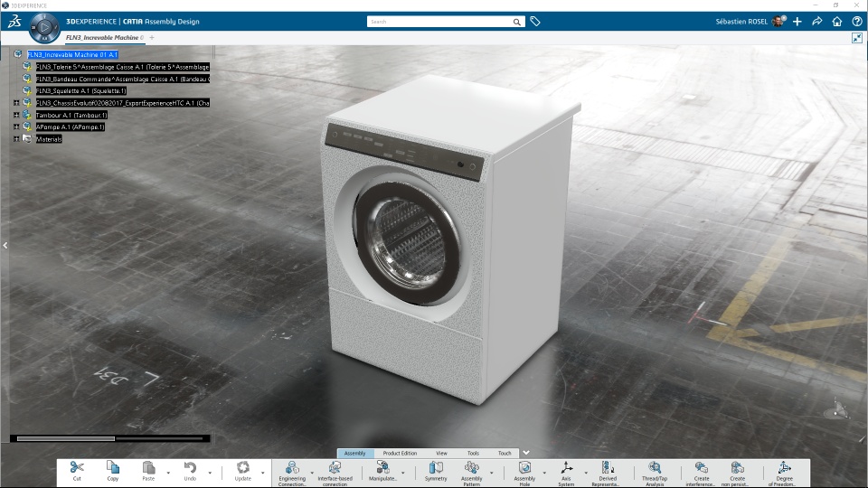Click Create non persistent interference tool

(737, 474)
